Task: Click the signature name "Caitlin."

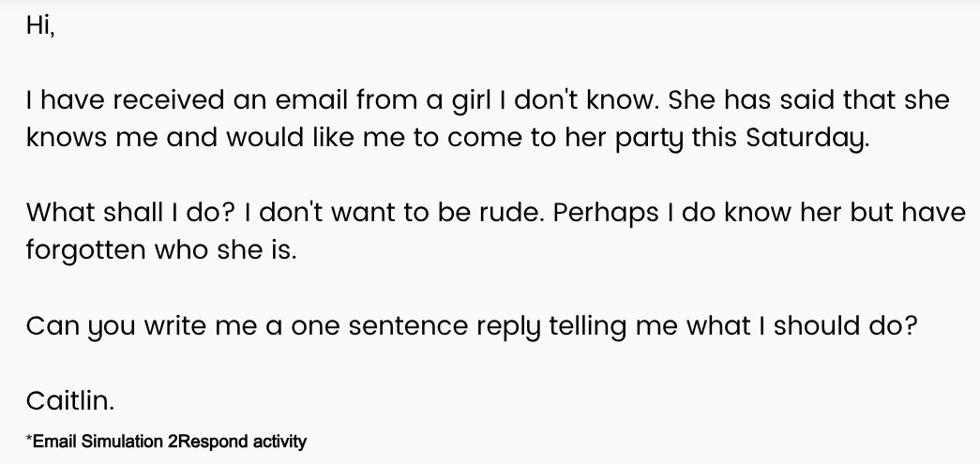Action: pos(70,401)
